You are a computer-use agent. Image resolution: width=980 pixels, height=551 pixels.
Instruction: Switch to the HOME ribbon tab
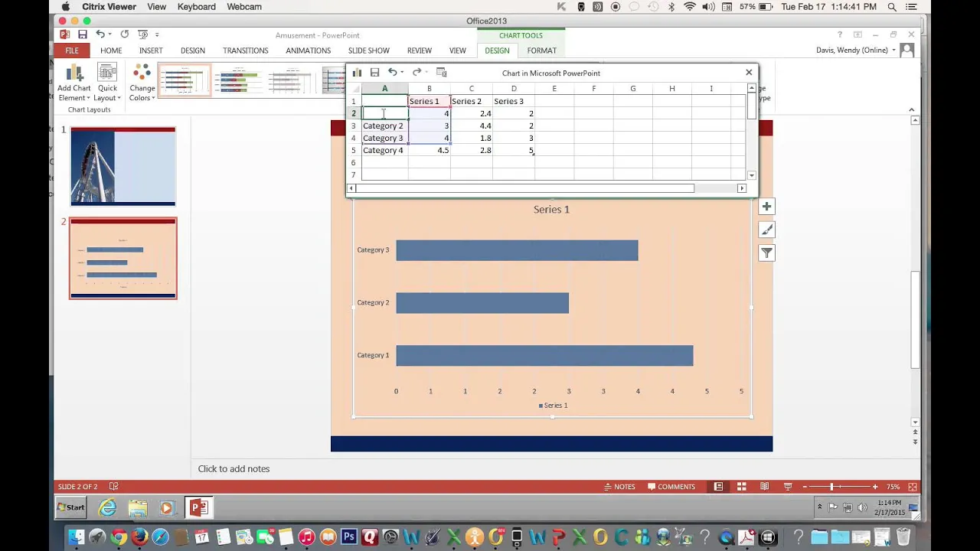pos(111,51)
